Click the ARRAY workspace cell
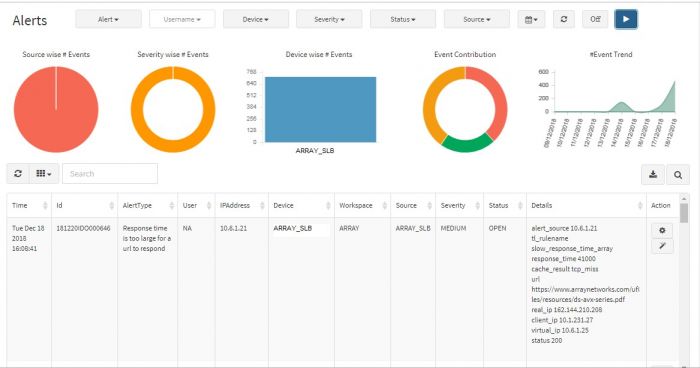700x368 pixels. tap(349, 228)
